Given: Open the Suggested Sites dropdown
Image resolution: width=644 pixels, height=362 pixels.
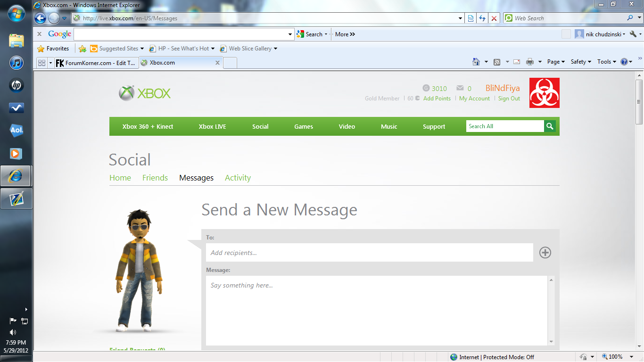Looking at the screenshot, I should 142,49.
